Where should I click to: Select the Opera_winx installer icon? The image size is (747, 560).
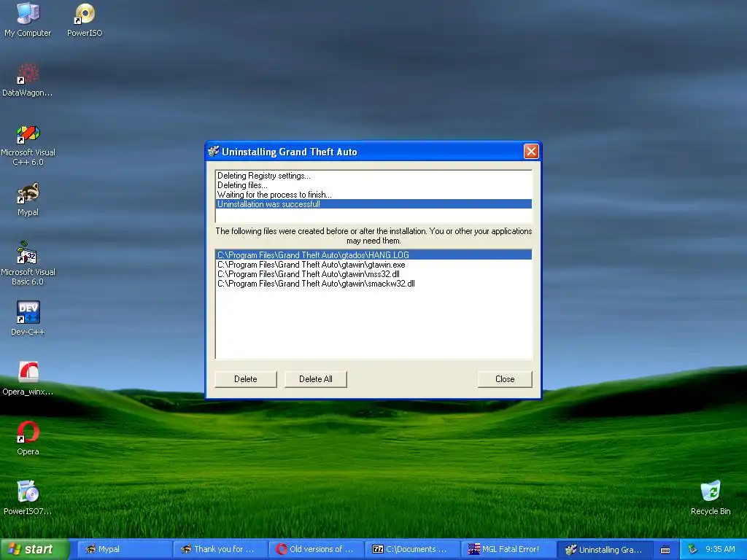pos(28,378)
